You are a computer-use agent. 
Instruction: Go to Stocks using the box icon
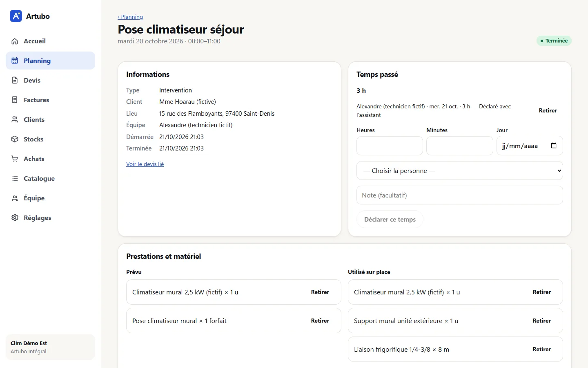tap(15, 139)
